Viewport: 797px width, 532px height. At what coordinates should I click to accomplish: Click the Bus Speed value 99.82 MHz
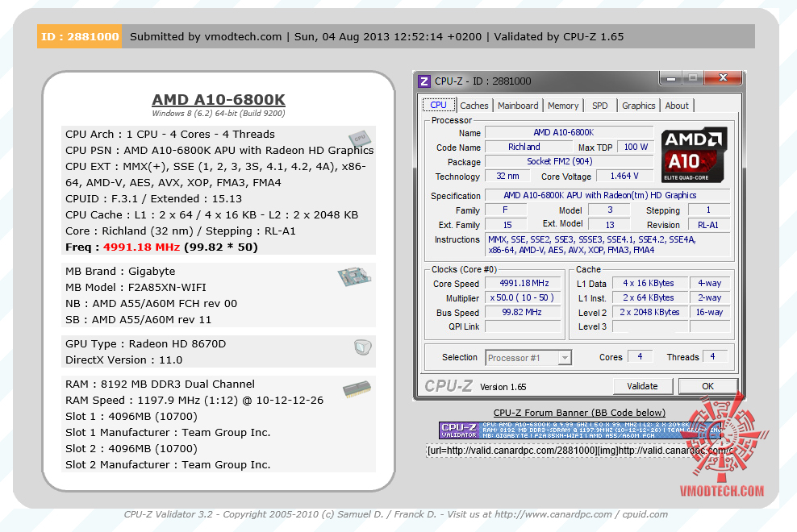523,312
